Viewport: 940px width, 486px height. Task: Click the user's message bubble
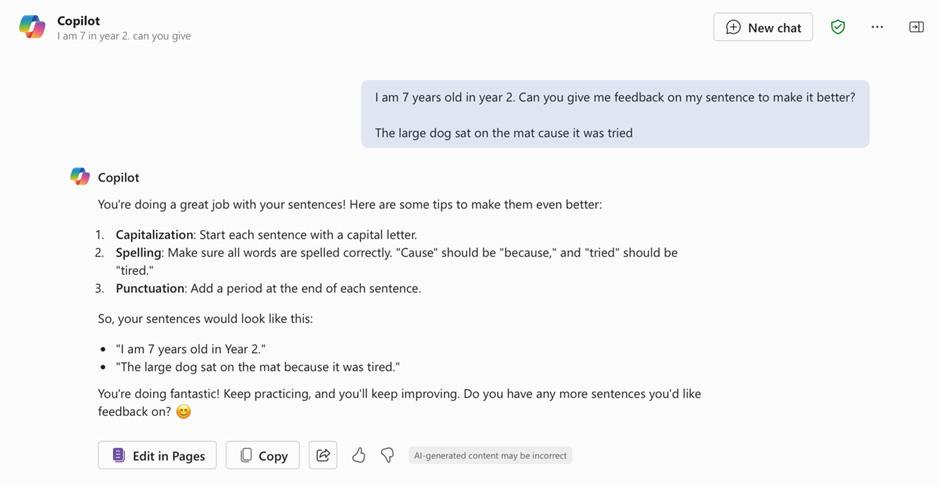tap(614, 114)
